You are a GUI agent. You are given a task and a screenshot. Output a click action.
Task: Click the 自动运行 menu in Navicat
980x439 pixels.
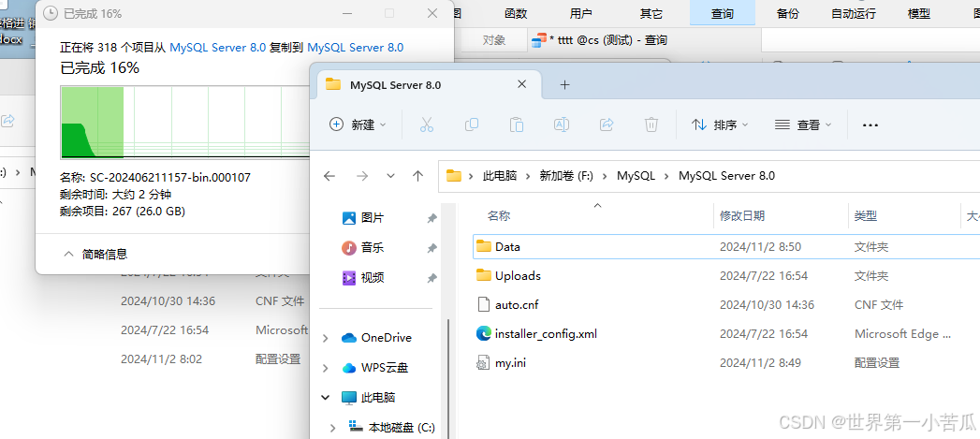click(x=853, y=13)
